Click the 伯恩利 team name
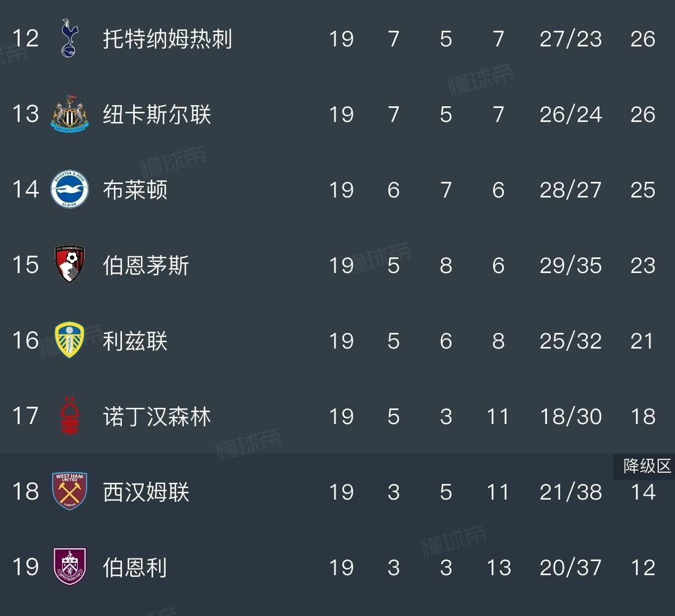This screenshot has height=616, width=675. (x=135, y=567)
